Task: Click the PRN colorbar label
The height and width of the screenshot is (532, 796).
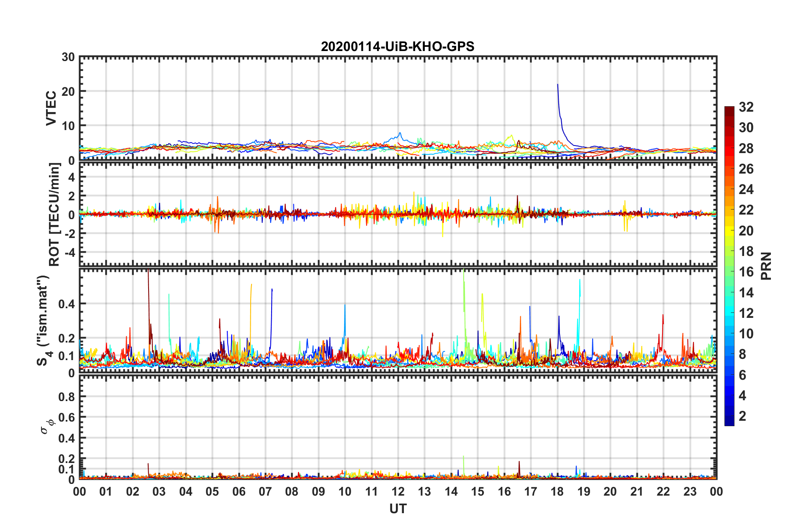Action: pyautogui.click(x=766, y=266)
